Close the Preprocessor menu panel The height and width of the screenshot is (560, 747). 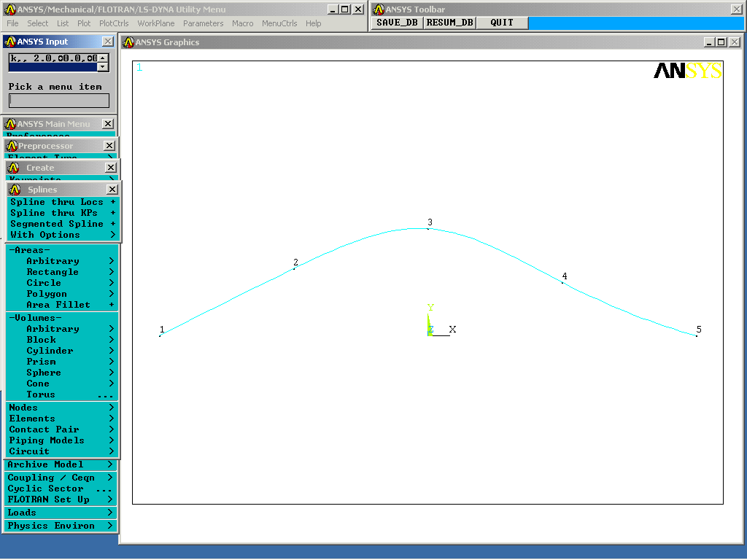(109, 146)
